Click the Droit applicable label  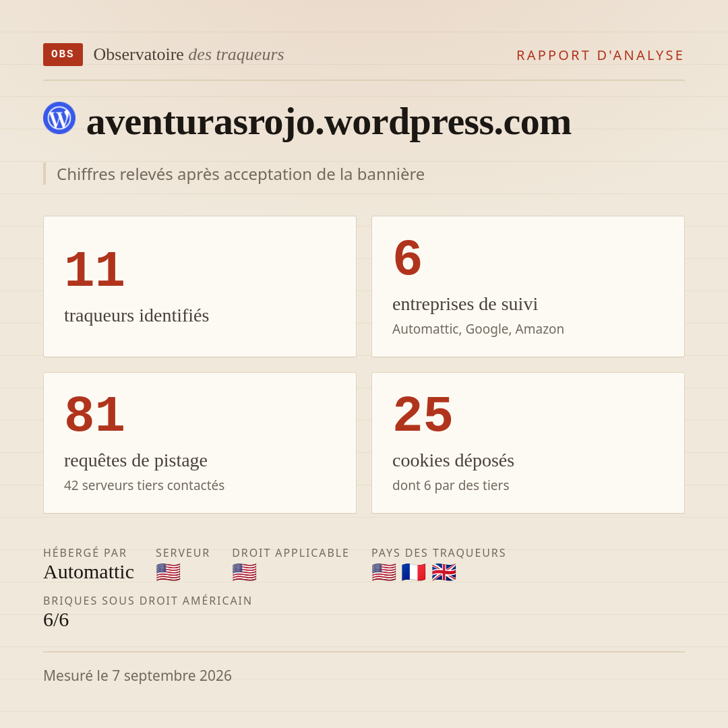click(291, 553)
